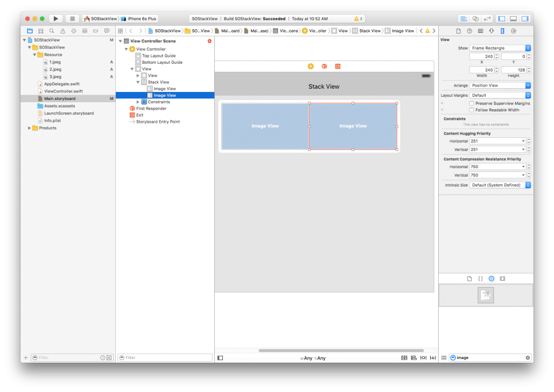Enable Preserve Superview Margins checkbox

click(472, 103)
